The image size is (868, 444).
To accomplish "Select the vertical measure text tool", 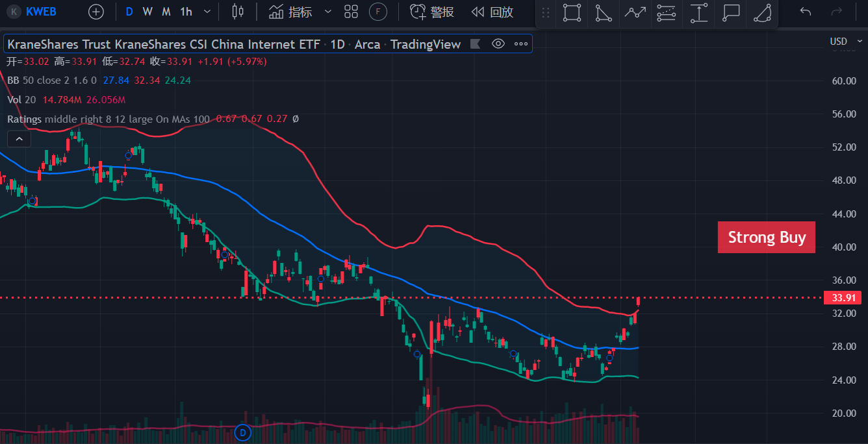I will pyautogui.click(x=699, y=12).
